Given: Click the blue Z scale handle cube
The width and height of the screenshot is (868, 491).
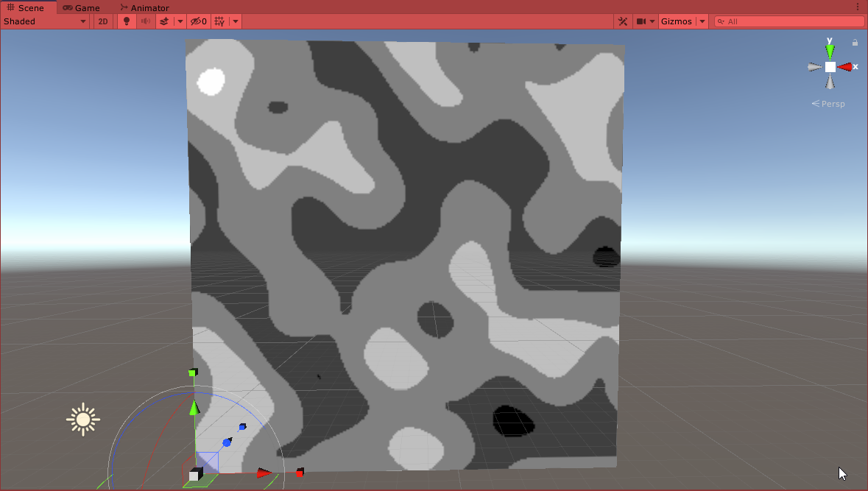Looking at the screenshot, I should click(242, 427).
